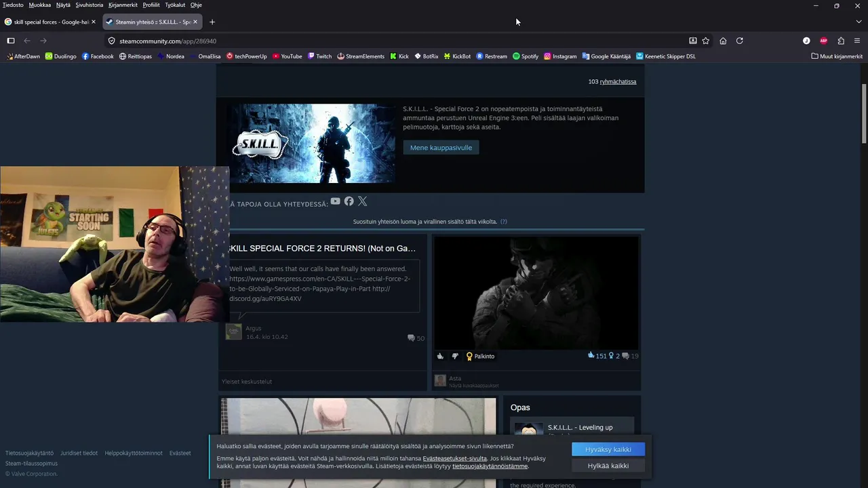Open the extensions puzzle icon
This screenshot has width=868, height=488.
coord(841,41)
